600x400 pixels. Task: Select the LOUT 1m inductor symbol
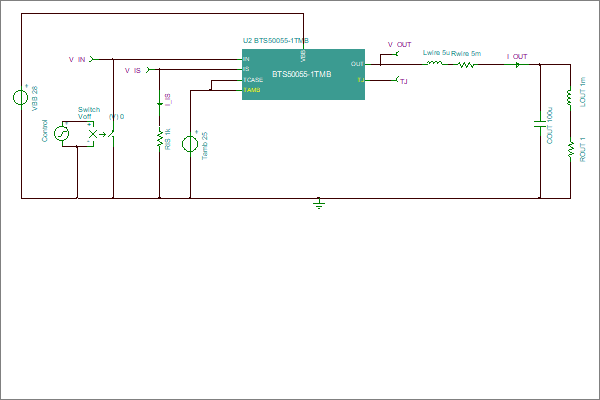tap(570, 98)
